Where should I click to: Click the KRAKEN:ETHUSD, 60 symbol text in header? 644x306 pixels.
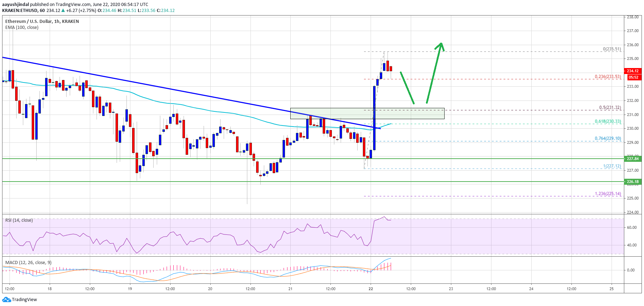23,11
